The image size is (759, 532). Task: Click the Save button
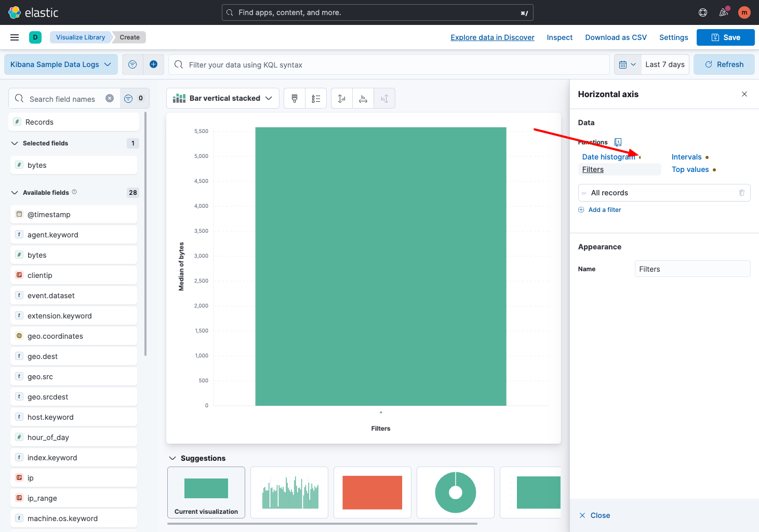[725, 37]
